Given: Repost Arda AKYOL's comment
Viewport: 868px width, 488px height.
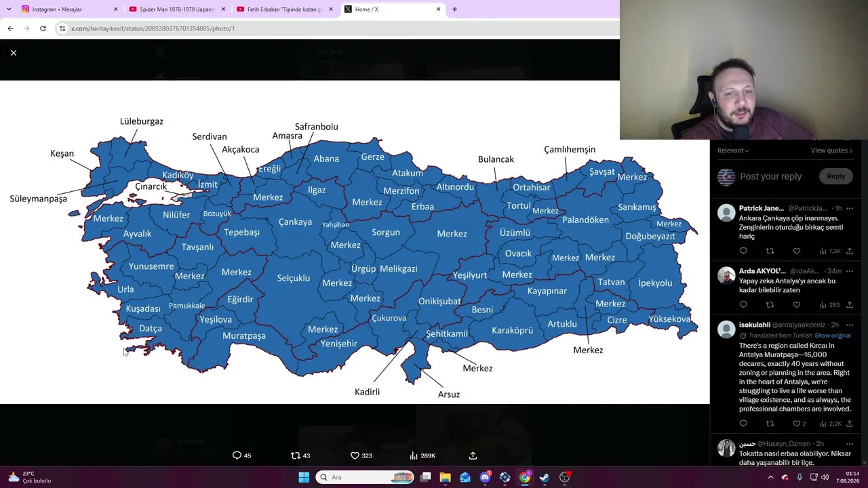Looking at the screenshot, I should click(770, 305).
